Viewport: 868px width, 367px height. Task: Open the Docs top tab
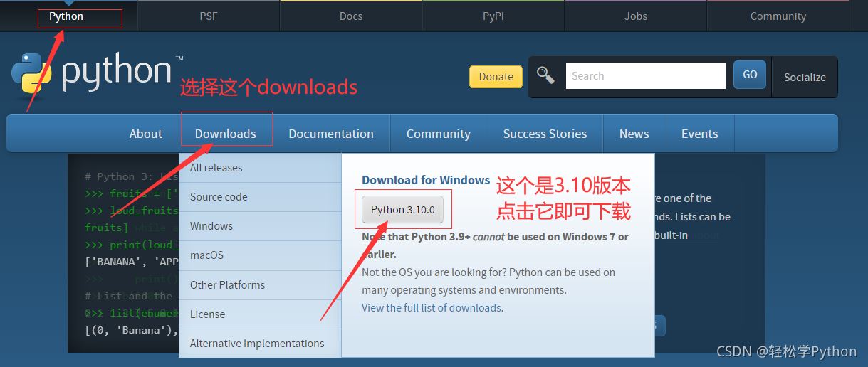tap(350, 16)
